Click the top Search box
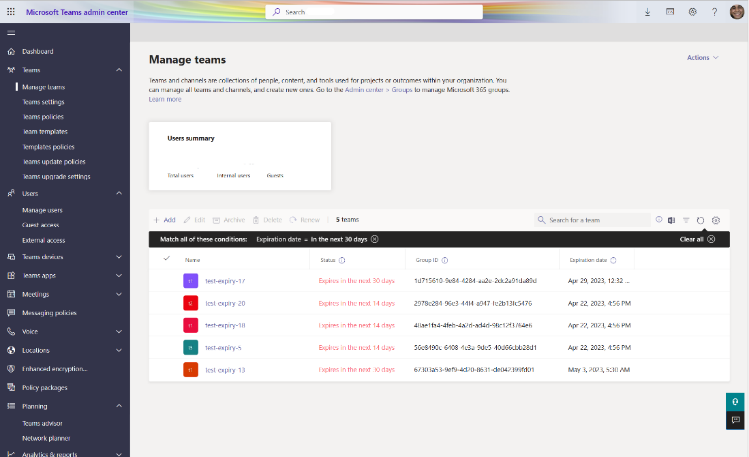Screen dimensions: 749x457 [x=374, y=12]
